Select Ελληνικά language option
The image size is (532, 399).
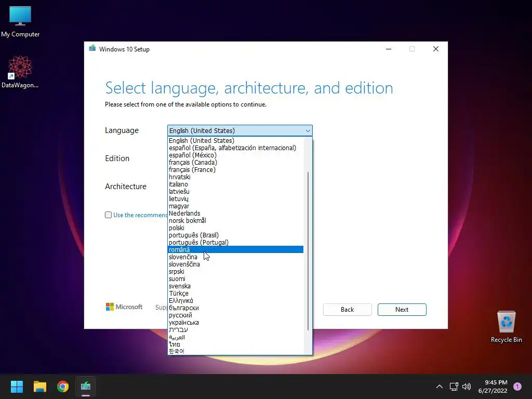pyautogui.click(x=235, y=301)
